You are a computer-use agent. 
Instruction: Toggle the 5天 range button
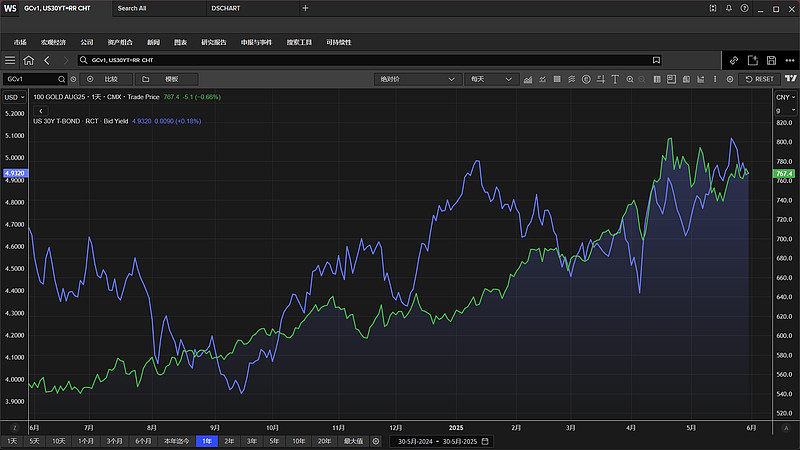tap(34, 441)
